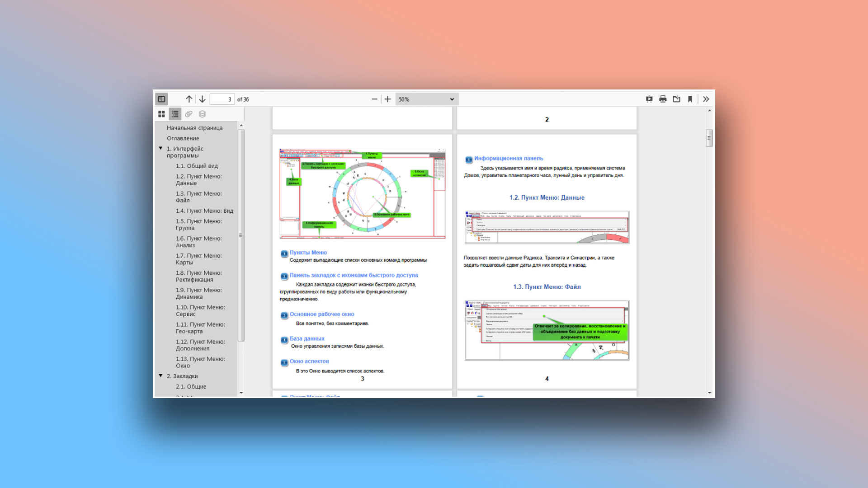
Task: Click the 'Панель закладок с иконками' link
Action: pos(354,275)
